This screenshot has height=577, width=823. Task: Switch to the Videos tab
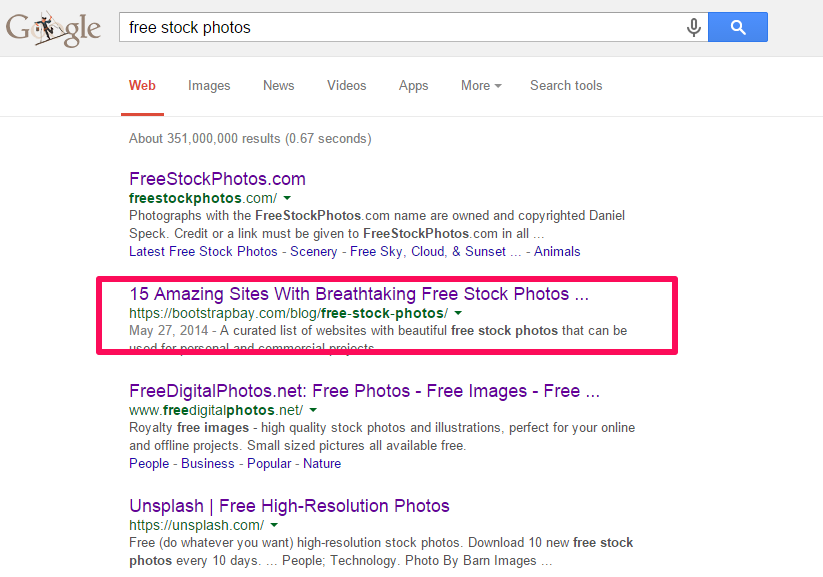[346, 85]
